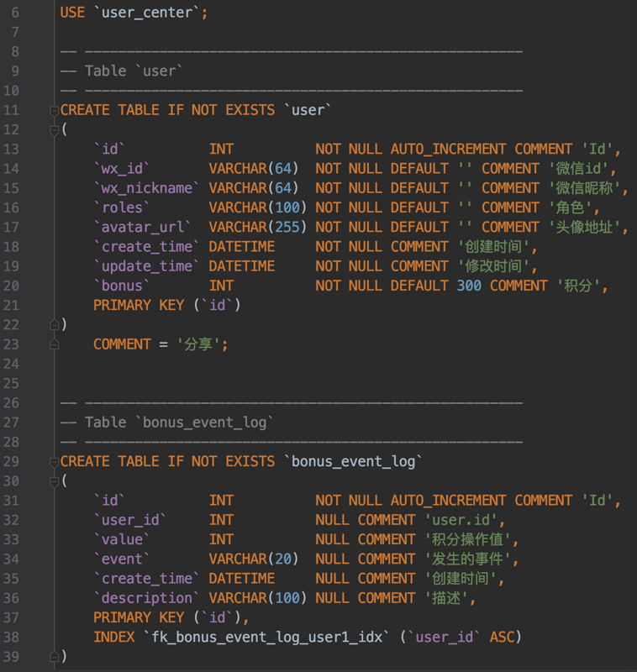The width and height of the screenshot is (637, 672).
Task: Click the update_time column name
Action: coord(147,266)
